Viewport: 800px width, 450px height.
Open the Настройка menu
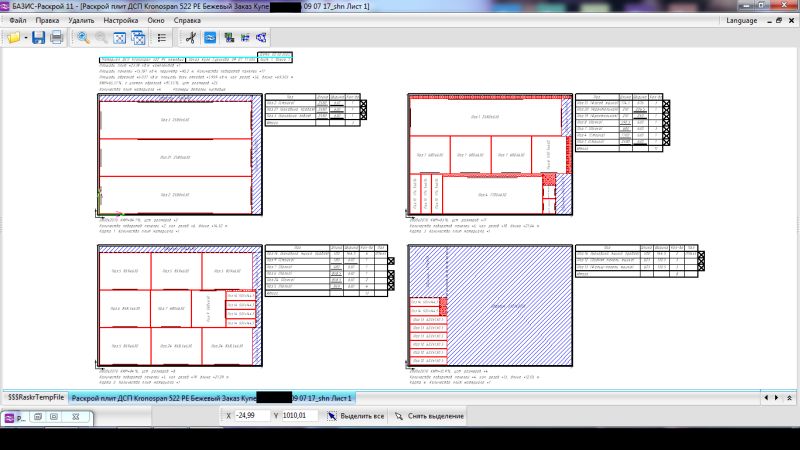click(121, 20)
